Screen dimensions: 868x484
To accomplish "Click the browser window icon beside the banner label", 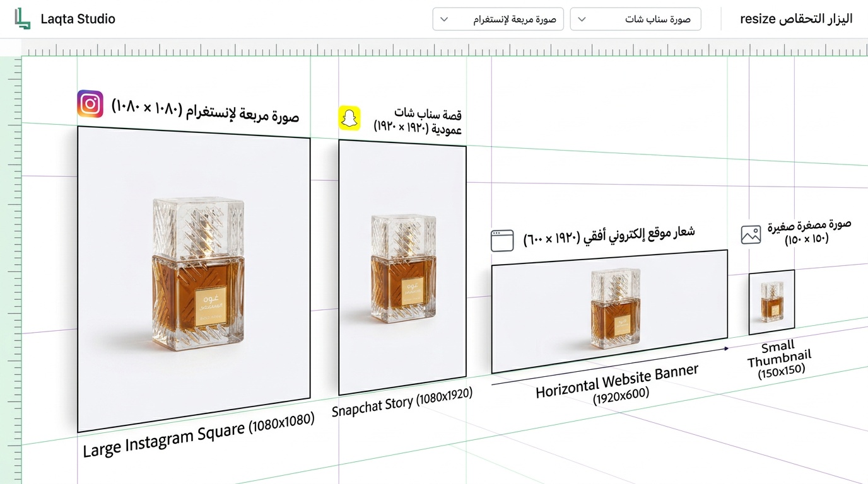I will (502, 241).
